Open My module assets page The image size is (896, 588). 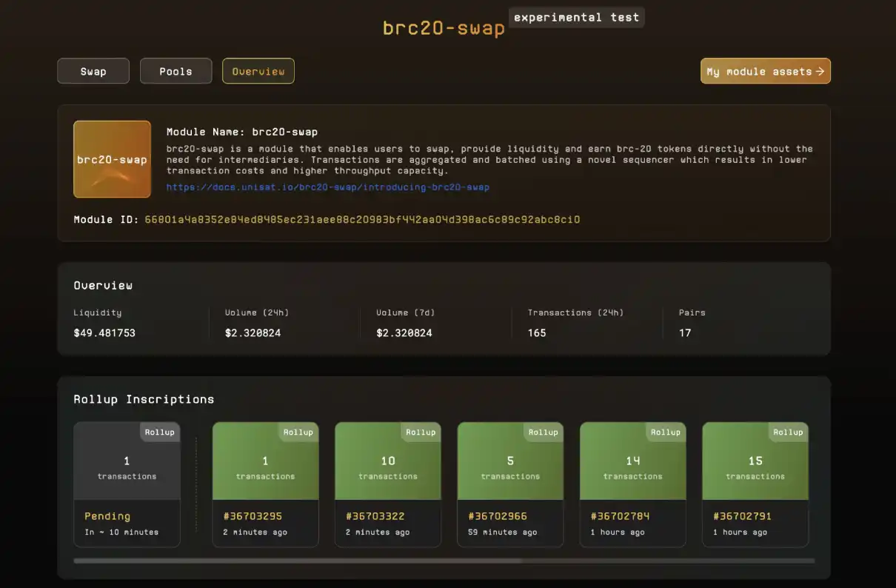759,71
